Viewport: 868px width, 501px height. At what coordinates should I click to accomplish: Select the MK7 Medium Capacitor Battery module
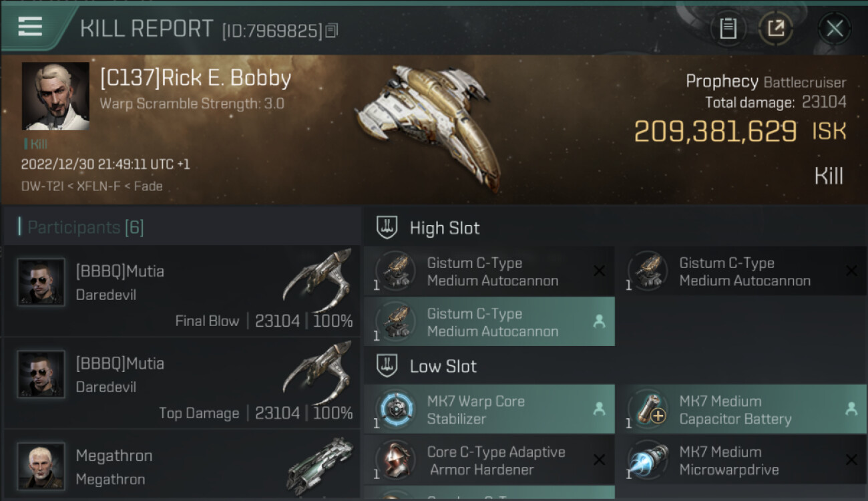tap(742, 409)
